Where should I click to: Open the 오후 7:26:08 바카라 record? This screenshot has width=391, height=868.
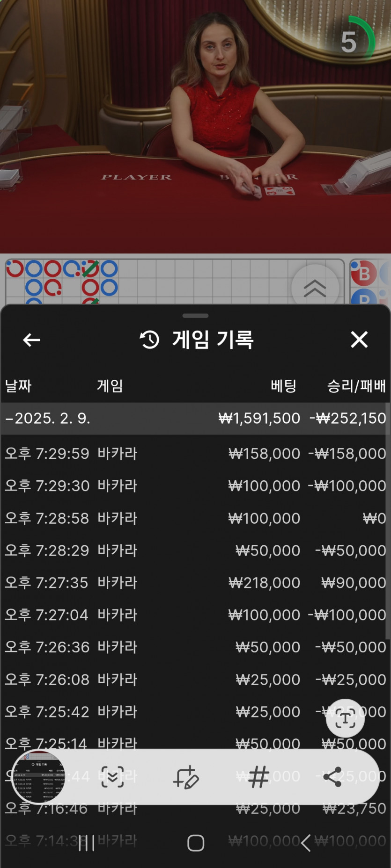click(x=195, y=680)
